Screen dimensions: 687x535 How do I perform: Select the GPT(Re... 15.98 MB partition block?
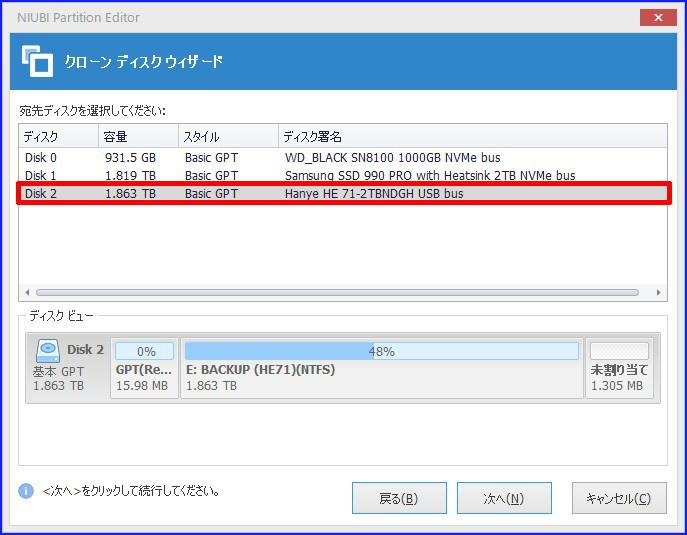[x=145, y=368]
